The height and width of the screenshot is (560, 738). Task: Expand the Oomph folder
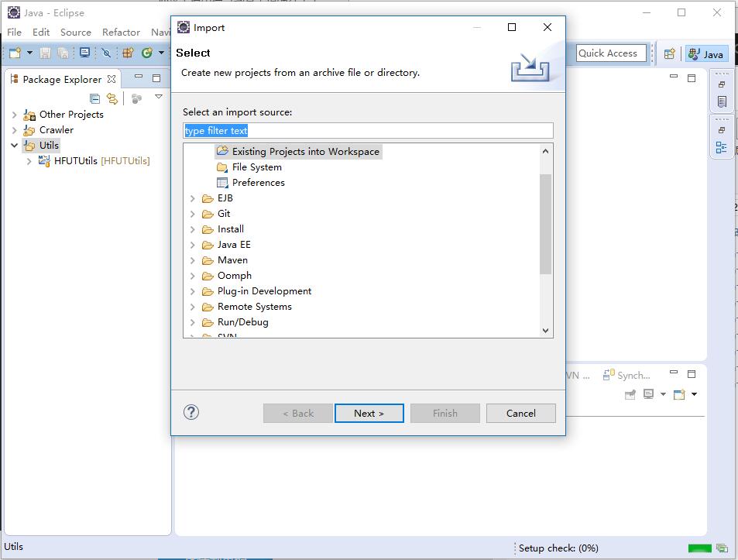point(192,276)
